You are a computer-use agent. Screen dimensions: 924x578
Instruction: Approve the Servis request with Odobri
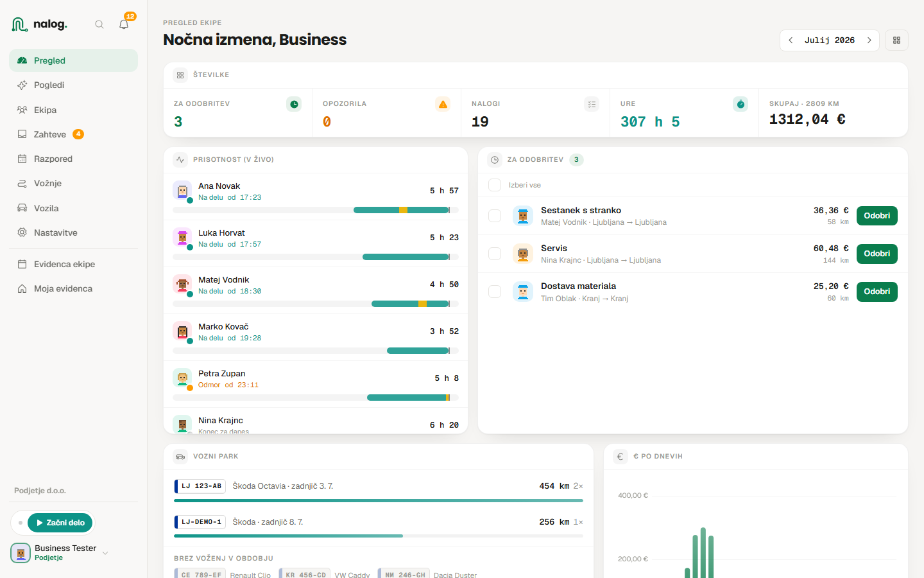(x=877, y=254)
